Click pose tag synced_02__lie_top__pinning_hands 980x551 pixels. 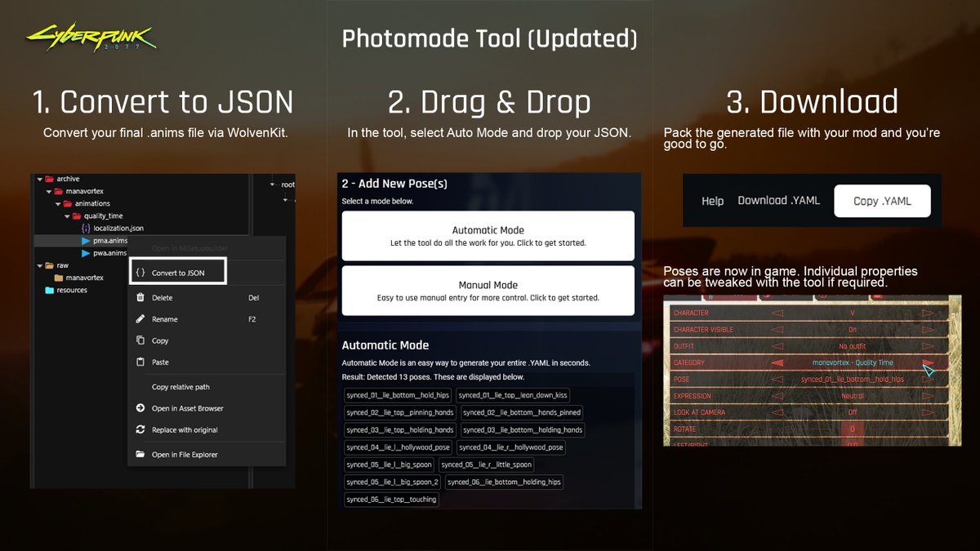pos(400,412)
